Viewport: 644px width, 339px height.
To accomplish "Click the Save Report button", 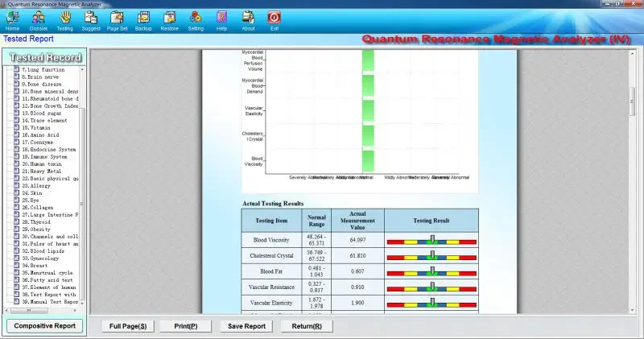I will click(246, 326).
